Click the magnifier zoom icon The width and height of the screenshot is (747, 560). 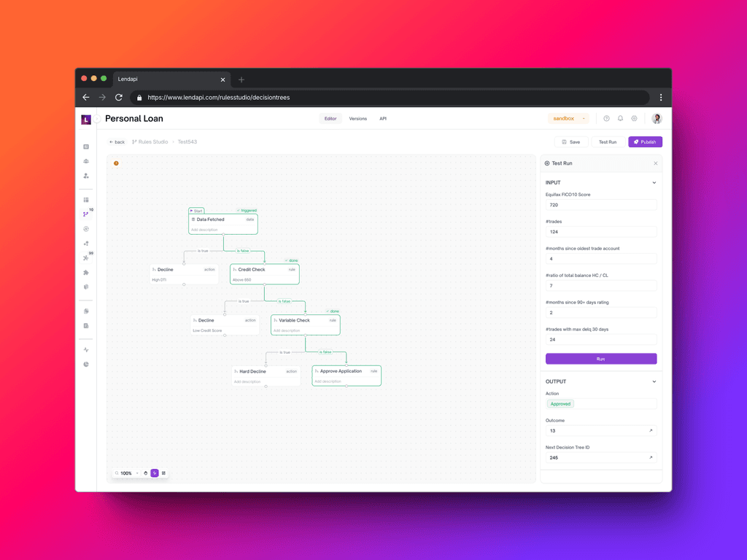(x=117, y=472)
